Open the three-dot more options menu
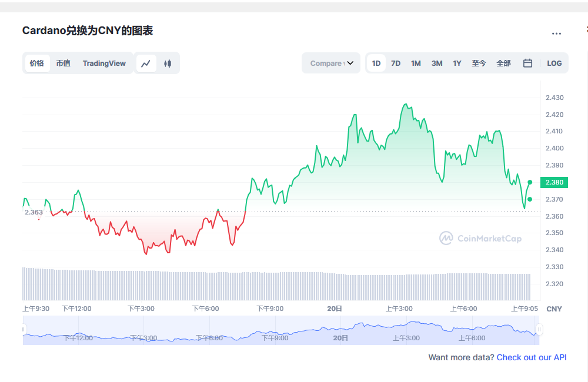This screenshot has width=588, height=382. [x=556, y=33]
